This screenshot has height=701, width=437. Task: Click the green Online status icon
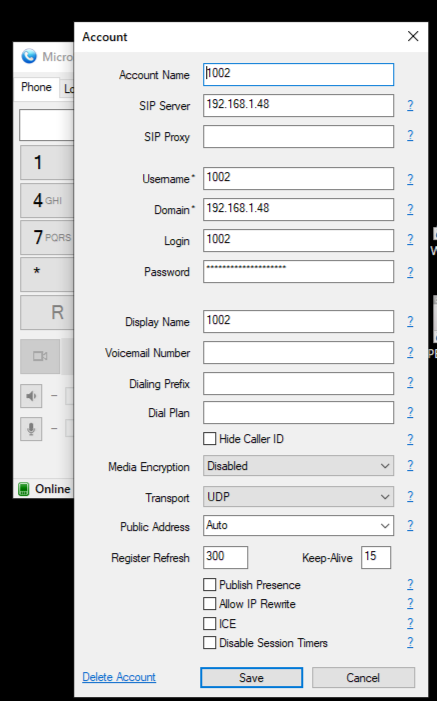(x=23, y=489)
